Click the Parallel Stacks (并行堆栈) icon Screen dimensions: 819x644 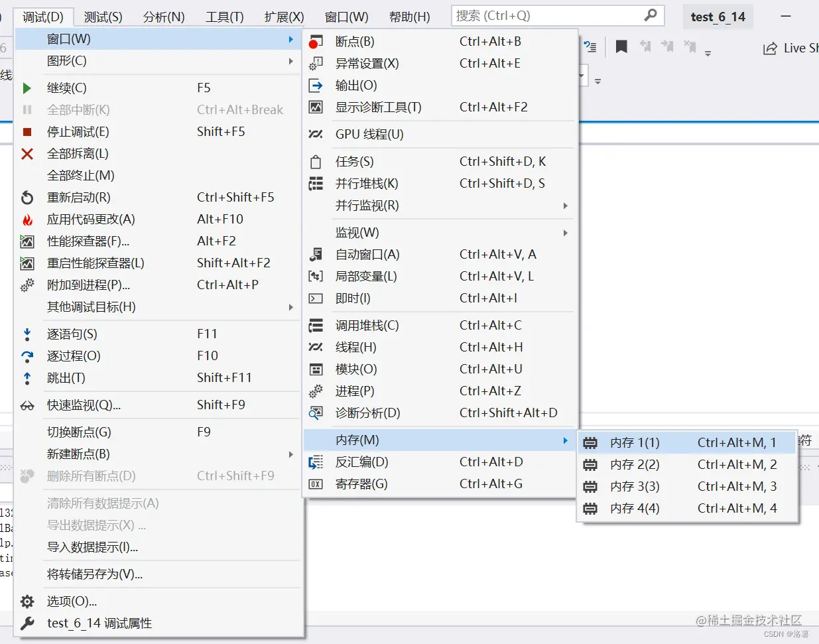(x=316, y=184)
